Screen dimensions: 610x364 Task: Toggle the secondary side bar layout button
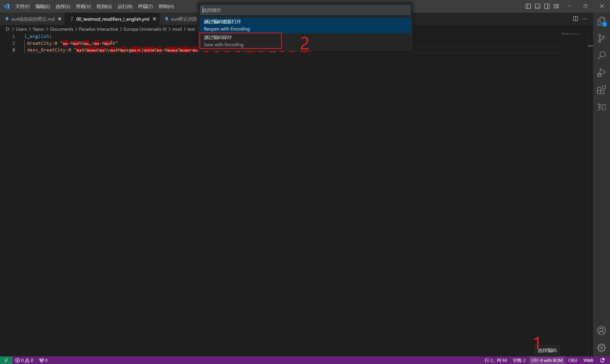pos(547,6)
